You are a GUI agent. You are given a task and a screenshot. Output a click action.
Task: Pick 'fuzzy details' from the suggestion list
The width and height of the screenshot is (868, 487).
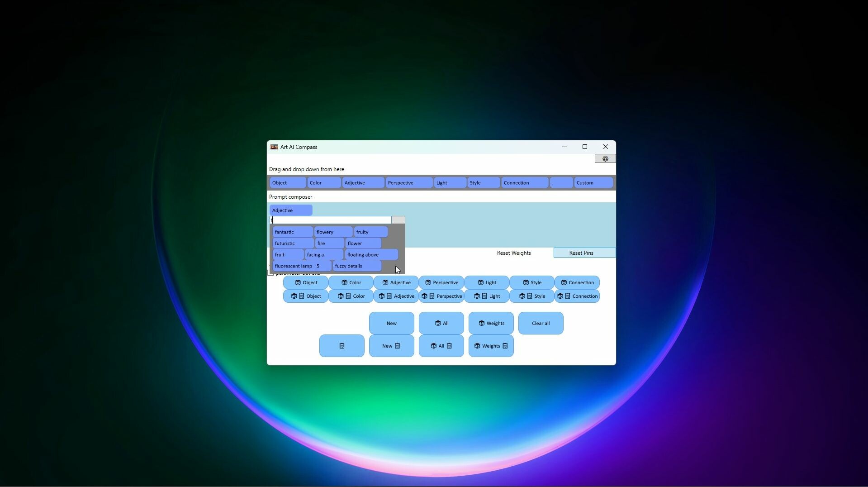[356, 266]
